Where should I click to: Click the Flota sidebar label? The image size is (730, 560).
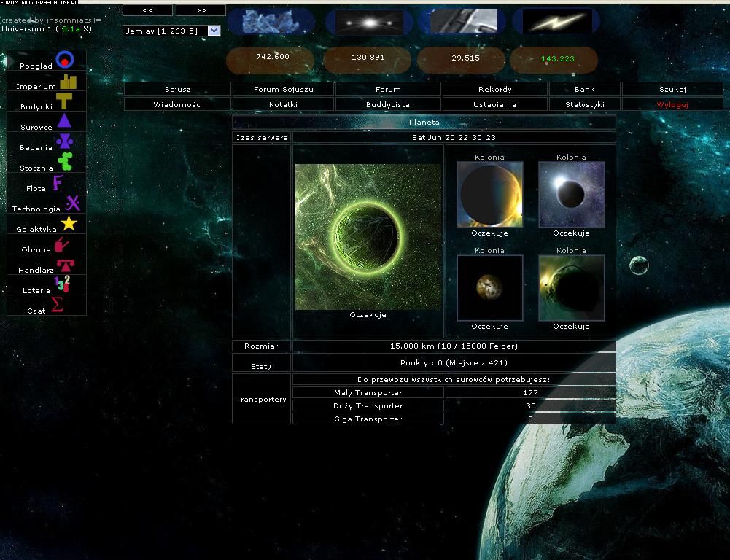36,188
